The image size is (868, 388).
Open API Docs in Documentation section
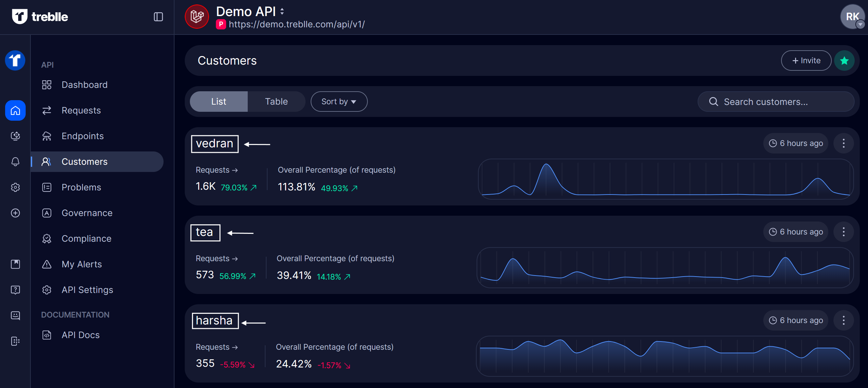click(x=80, y=335)
